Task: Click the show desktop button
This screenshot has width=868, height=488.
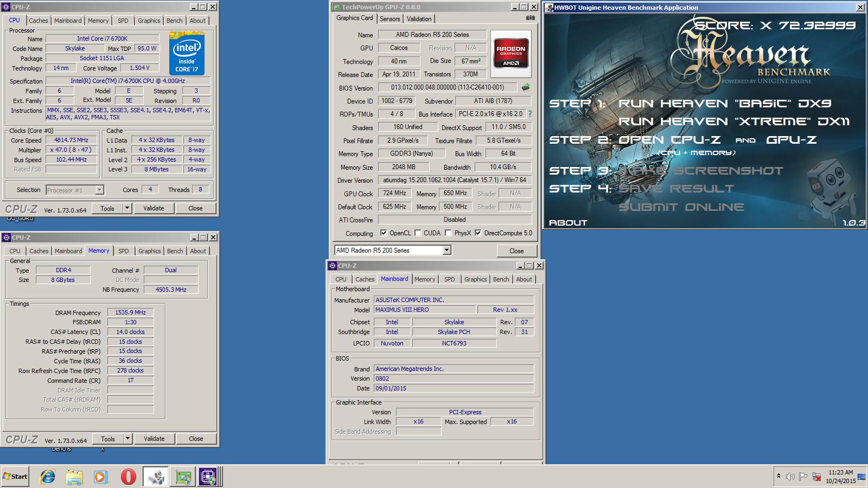Action: point(861,477)
